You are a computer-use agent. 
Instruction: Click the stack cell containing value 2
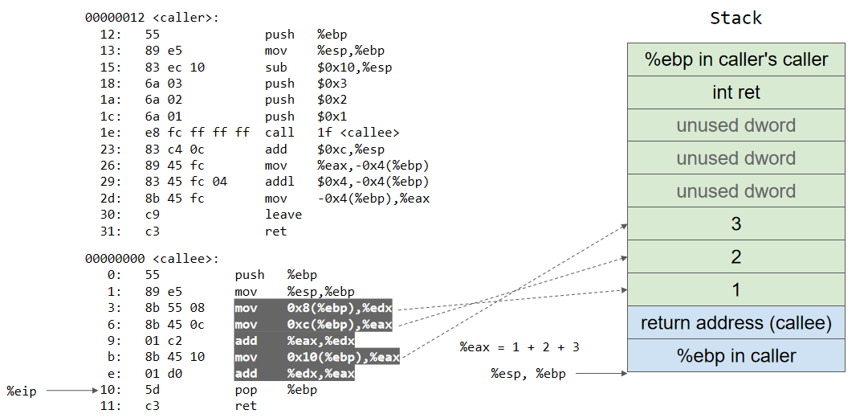click(x=736, y=257)
